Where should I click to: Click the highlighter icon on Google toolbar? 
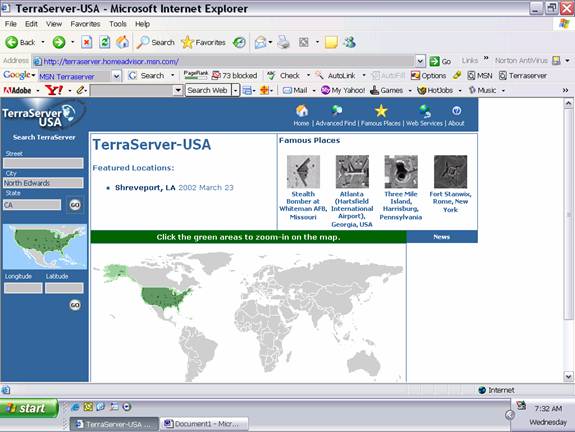(x=457, y=76)
